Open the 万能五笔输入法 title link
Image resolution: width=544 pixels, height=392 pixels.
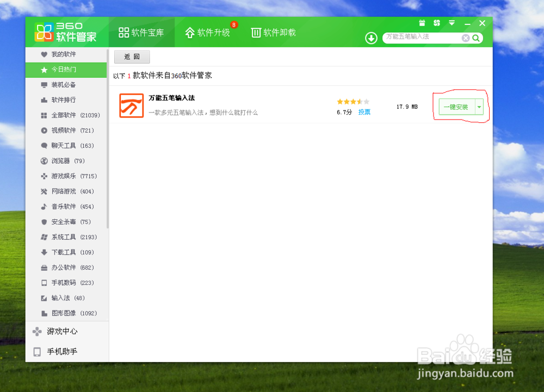point(172,98)
